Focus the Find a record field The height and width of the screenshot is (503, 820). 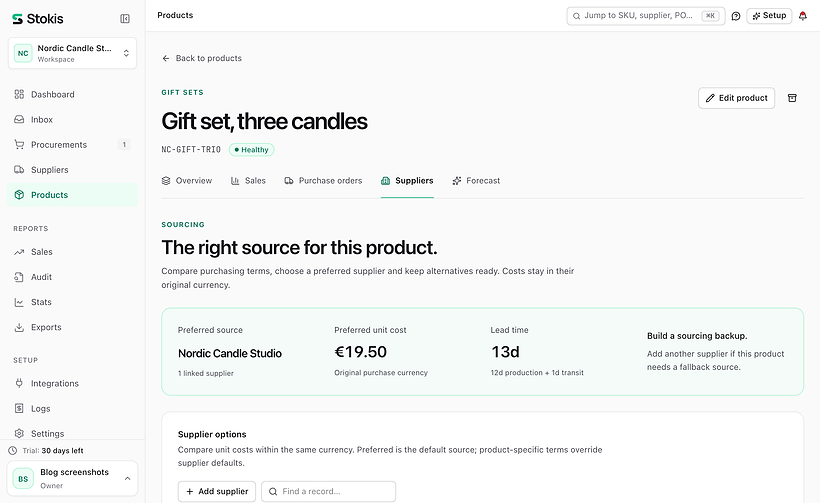328,491
